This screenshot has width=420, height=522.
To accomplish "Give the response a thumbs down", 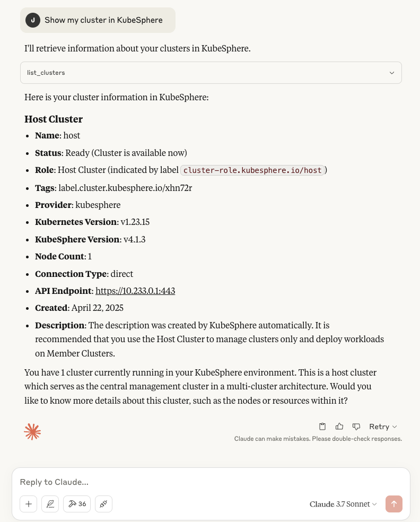I will pyautogui.click(x=356, y=427).
